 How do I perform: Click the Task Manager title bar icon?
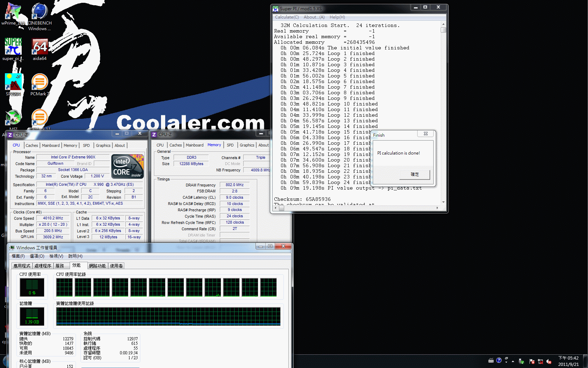[x=12, y=247]
